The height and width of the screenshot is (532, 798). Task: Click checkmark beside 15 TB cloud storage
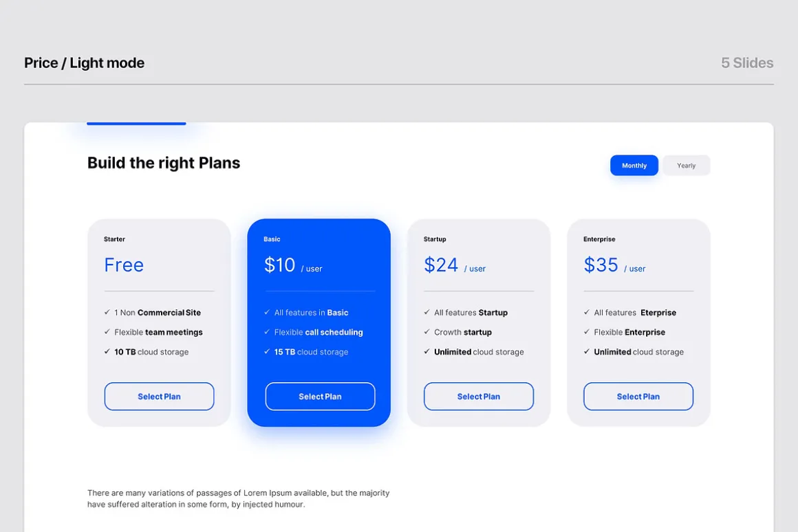coord(267,351)
